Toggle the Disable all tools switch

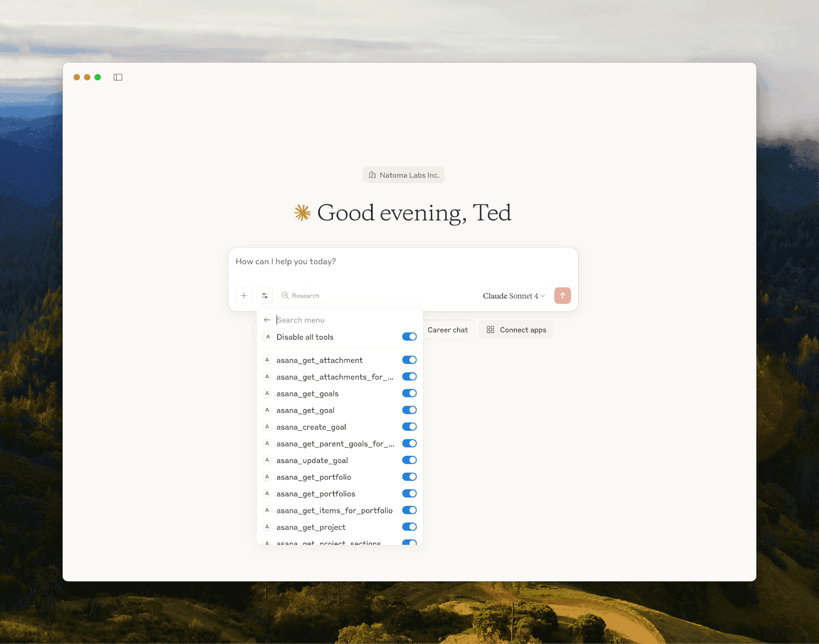point(409,337)
